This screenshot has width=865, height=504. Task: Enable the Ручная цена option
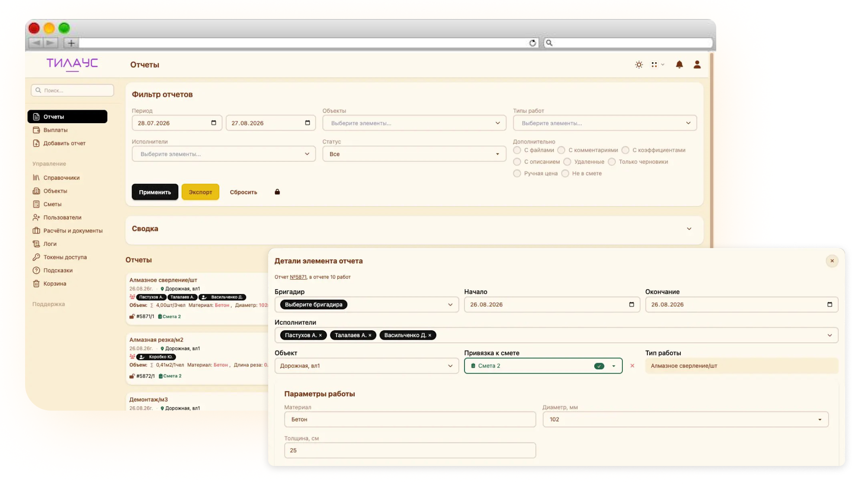(x=517, y=173)
